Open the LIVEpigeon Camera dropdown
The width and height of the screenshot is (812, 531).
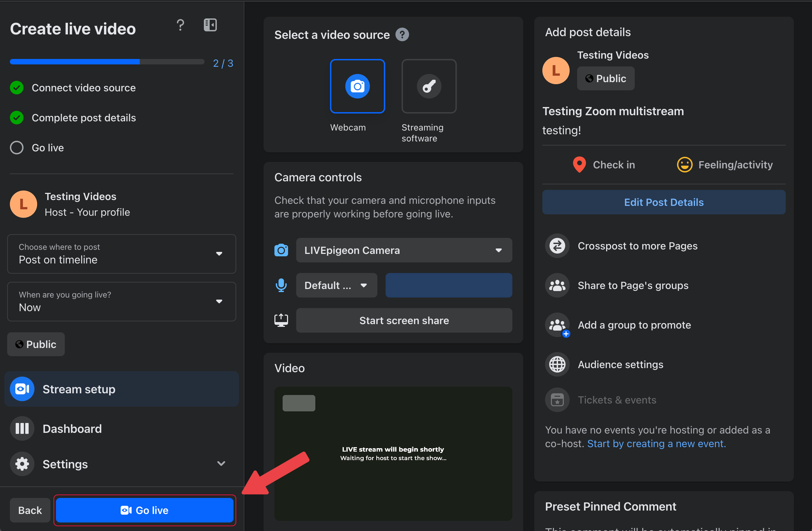[404, 250]
